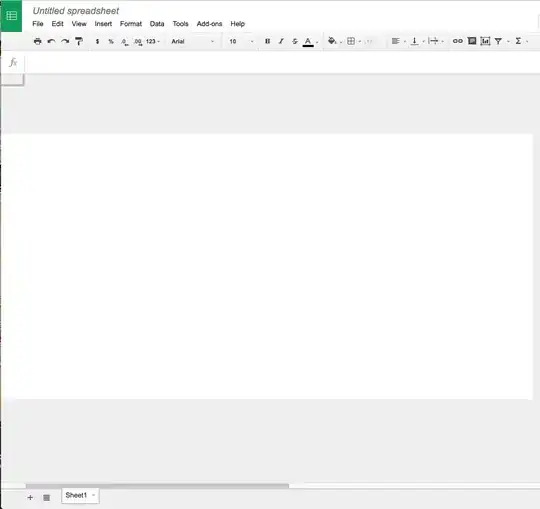Click the Insert comment icon
The height and width of the screenshot is (509, 540).
tap(471, 41)
